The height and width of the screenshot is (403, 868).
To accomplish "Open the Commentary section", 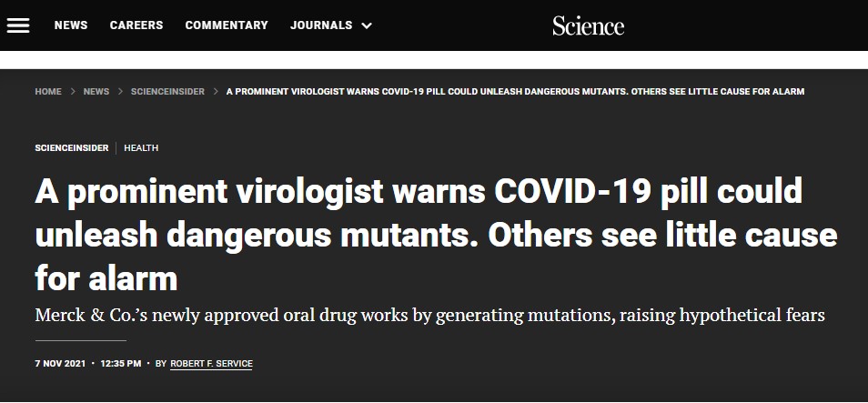I will 227,25.
